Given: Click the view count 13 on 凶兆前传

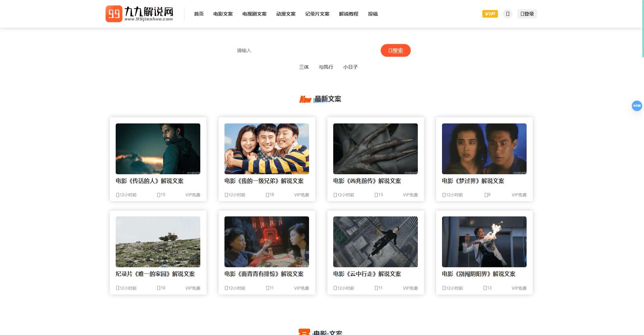Looking at the screenshot, I should point(378,195).
